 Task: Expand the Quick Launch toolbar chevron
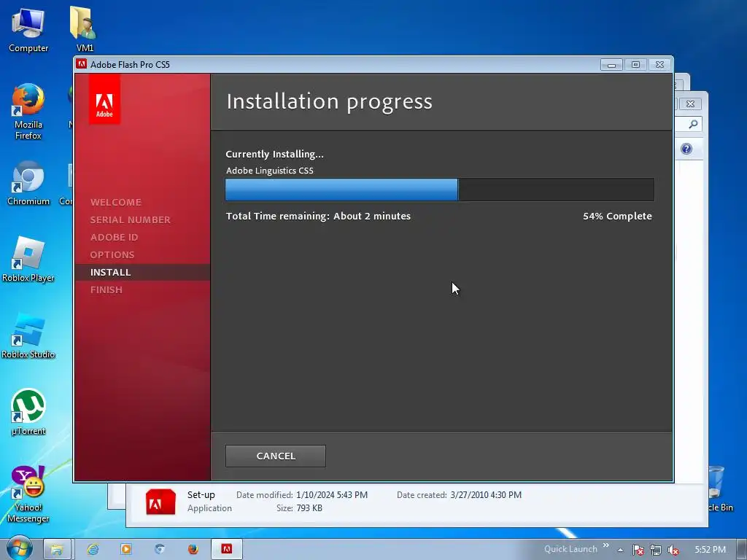pos(606,545)
